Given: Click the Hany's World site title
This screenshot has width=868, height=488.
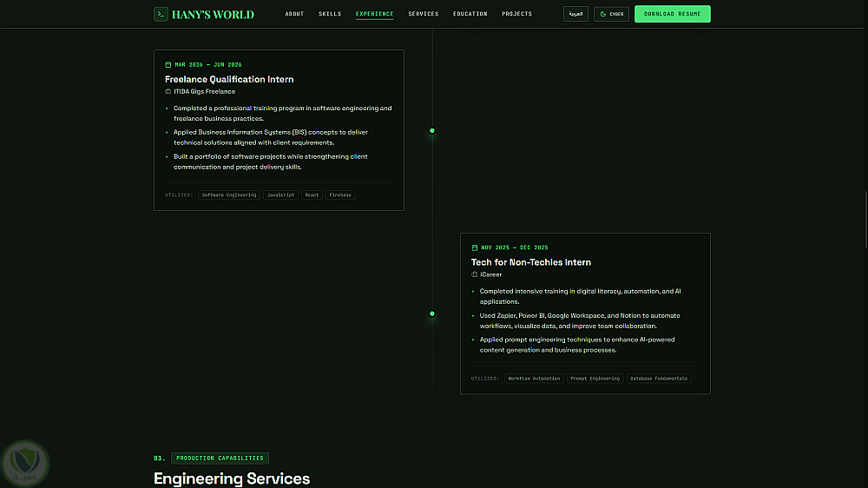Looking at the screenshot, I should pos(213,15).
